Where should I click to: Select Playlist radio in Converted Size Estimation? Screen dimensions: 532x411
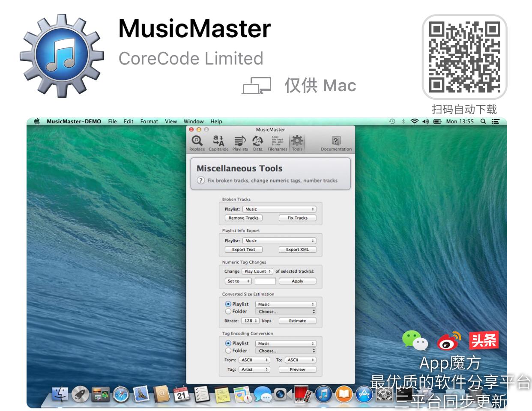tap(228, 304)
